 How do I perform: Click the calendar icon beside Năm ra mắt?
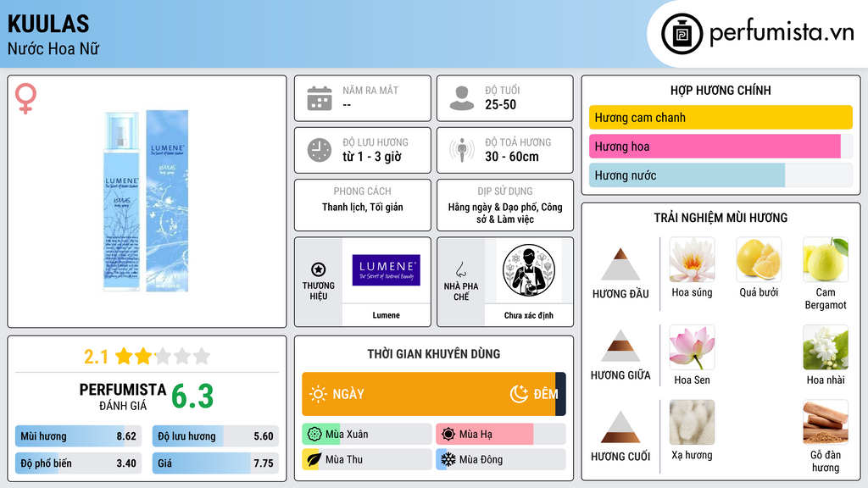tap(320, 98)
